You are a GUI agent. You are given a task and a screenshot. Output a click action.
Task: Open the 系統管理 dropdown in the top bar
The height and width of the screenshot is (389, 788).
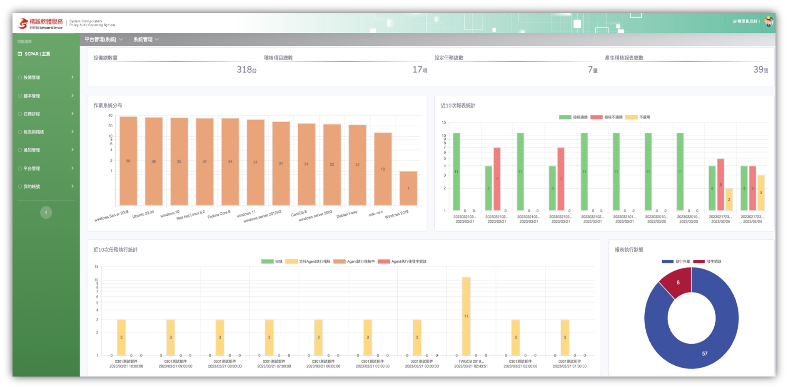[x=146, y=39]
